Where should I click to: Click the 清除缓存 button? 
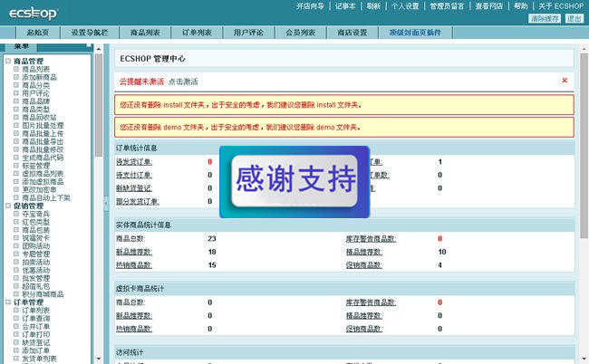pos(545,18)
